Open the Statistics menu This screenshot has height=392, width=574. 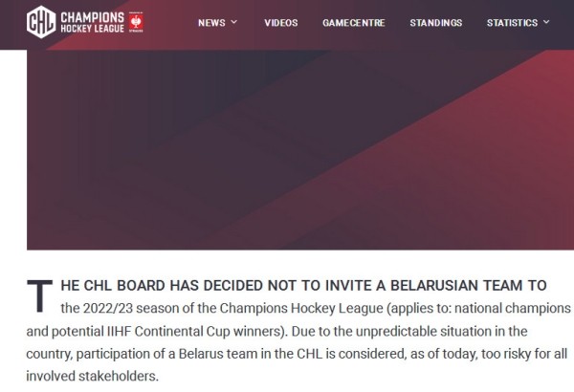[512, 23]
